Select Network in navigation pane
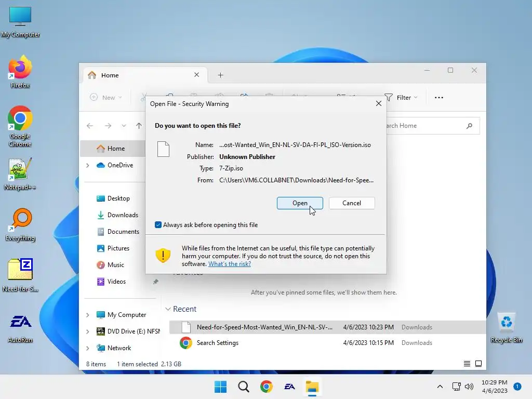This screenshot has width=532, height=399. click(114, 348)
